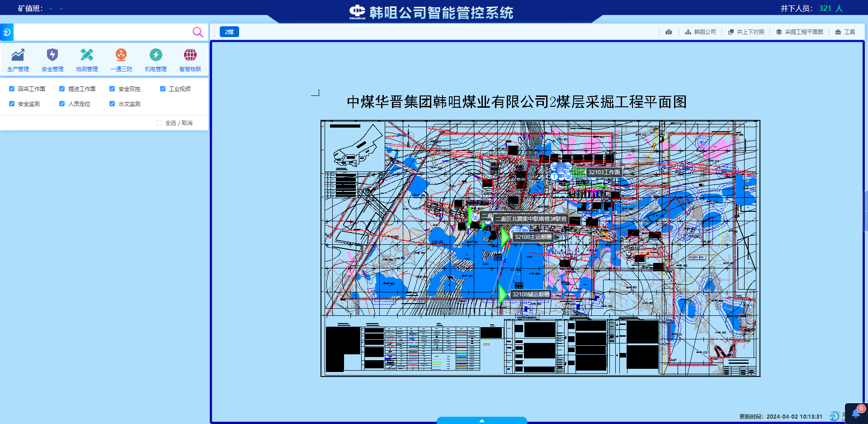The image size is (868, 424).
Task: Click the 321 人 underground personnel count
Action: (831, 8)
